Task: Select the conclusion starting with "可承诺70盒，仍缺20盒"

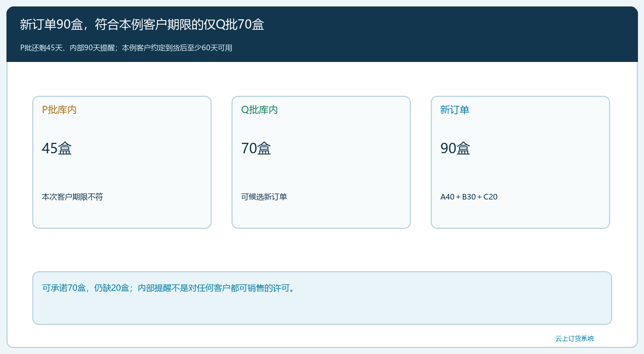Action: pos(169,288)
